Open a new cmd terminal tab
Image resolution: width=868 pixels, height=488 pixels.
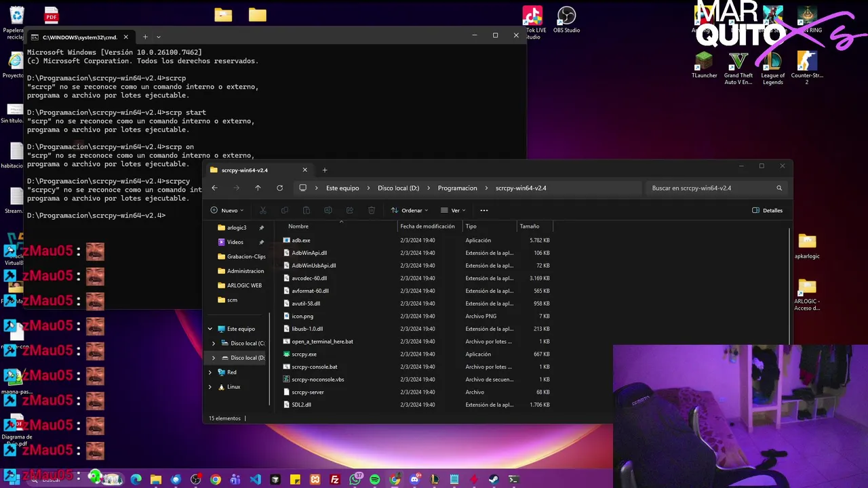pos(144,37)
